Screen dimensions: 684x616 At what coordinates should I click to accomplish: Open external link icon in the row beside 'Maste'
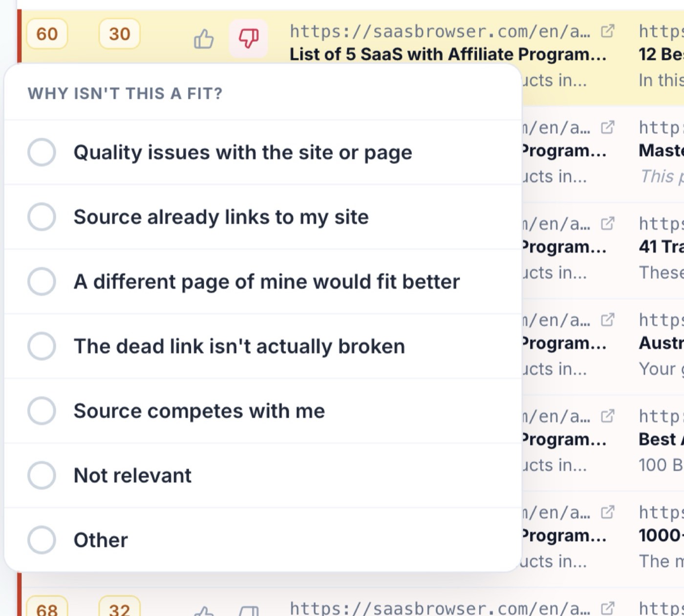(x=607, y=127)
